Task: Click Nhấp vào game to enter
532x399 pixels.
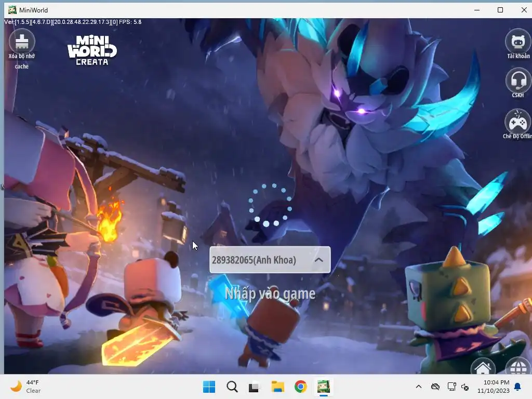Action: 270,294
